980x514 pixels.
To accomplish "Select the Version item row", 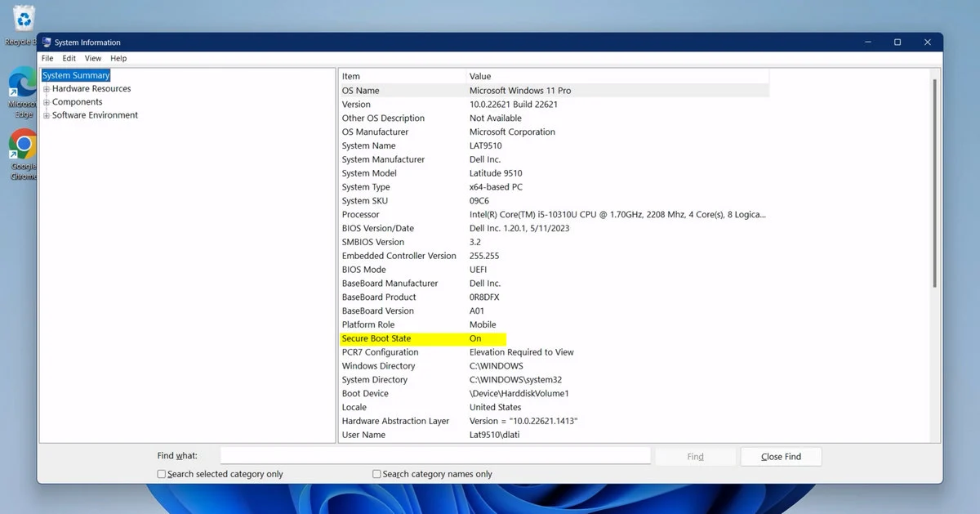I will click(x=554, y=105).
